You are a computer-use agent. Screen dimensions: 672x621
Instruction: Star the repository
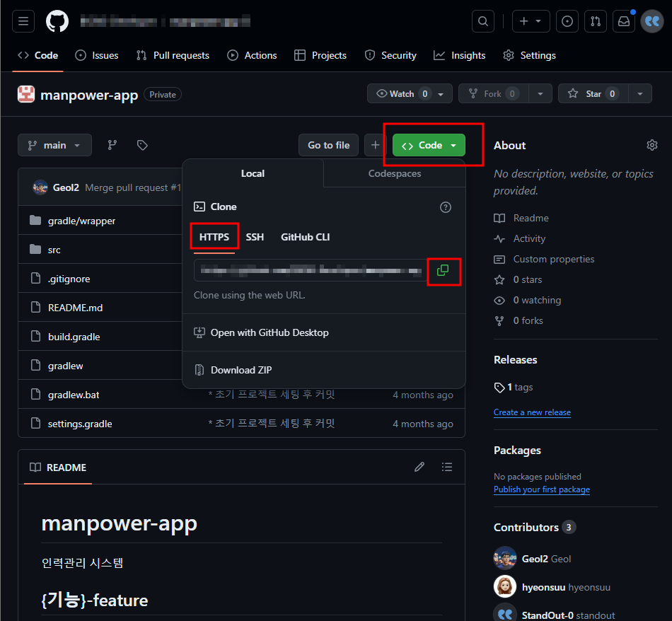[593, 93]
